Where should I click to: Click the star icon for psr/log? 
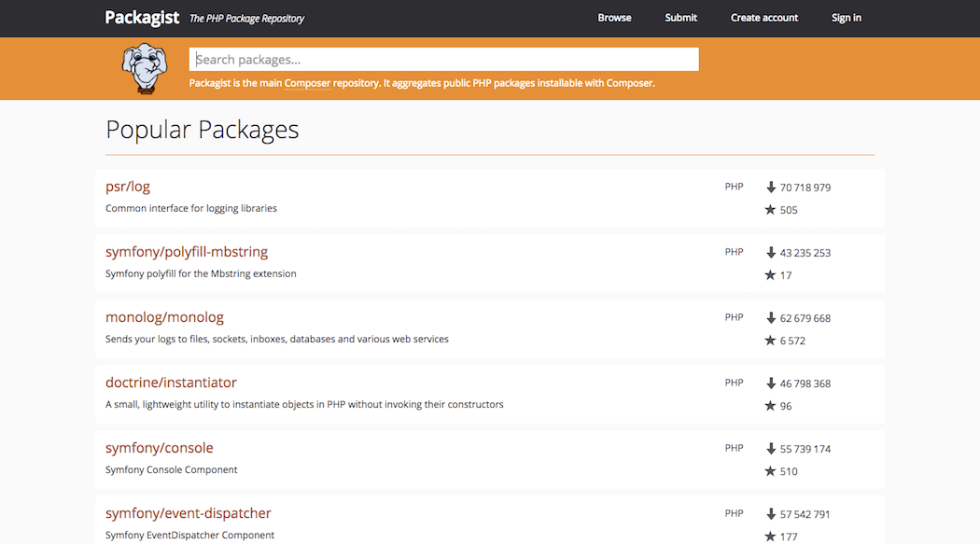click(770, 210)
